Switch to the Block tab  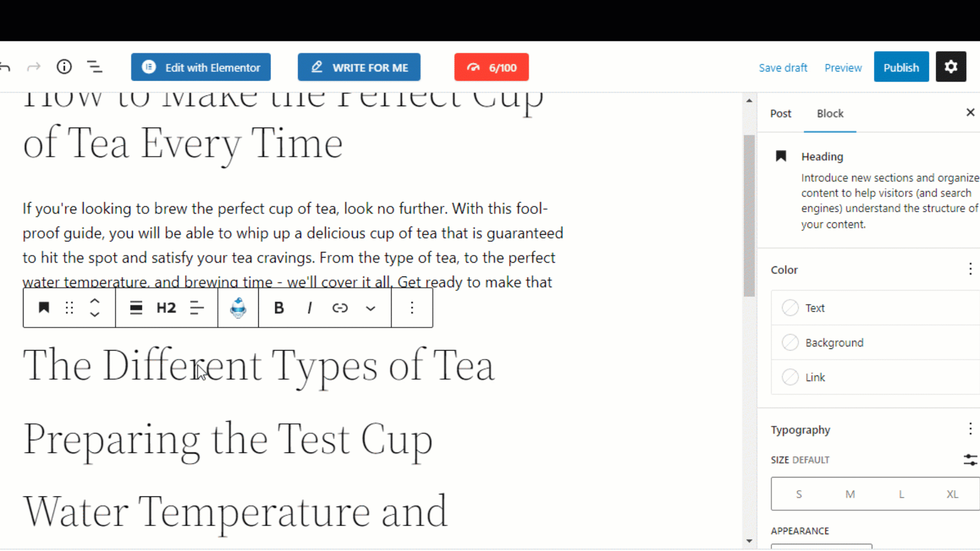pos(830,113)
